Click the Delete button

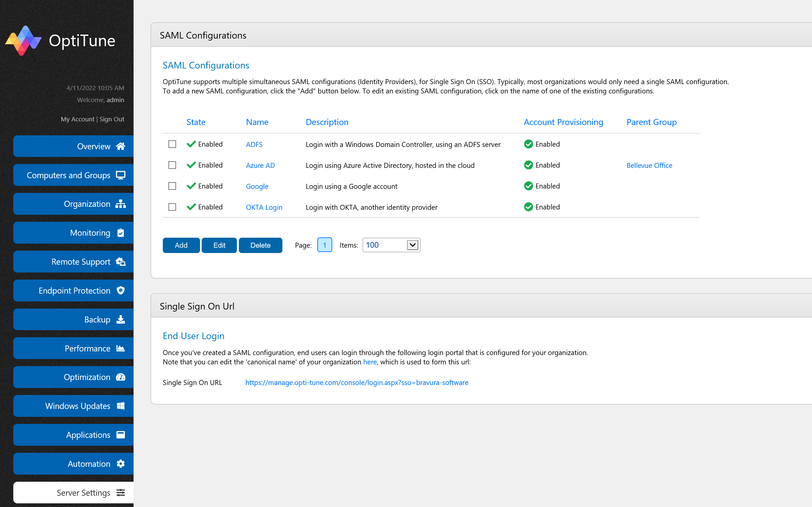click(260, 245)
